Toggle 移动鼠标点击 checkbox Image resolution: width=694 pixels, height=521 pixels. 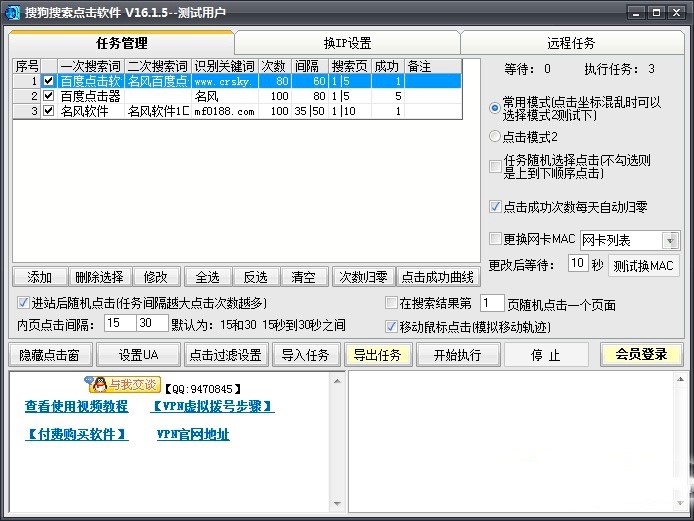click(391, 326)
